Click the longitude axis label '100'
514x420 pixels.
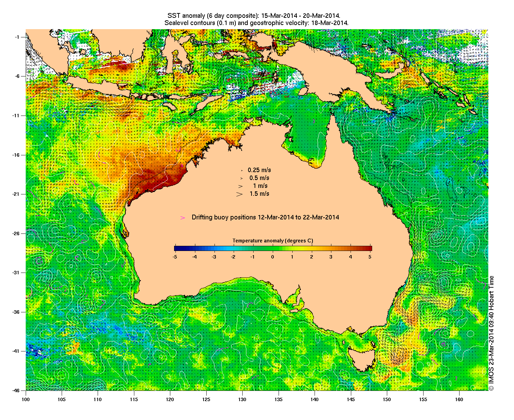26,399
